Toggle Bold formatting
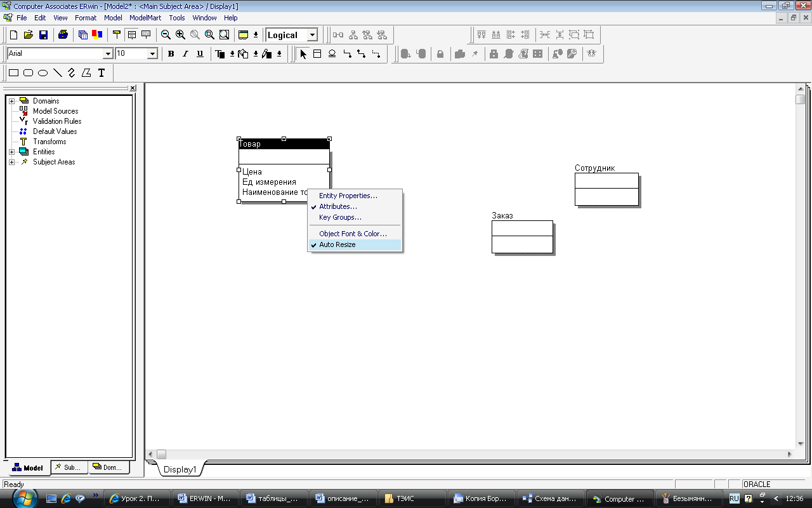 [171, 54]
